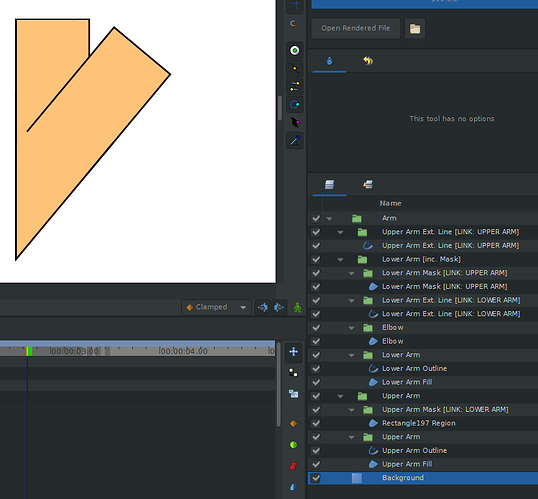Image resolution: width=538 pixels, height=499 pixels.
Task: Disable the Background layer checkbox
Action: (316, 478)
